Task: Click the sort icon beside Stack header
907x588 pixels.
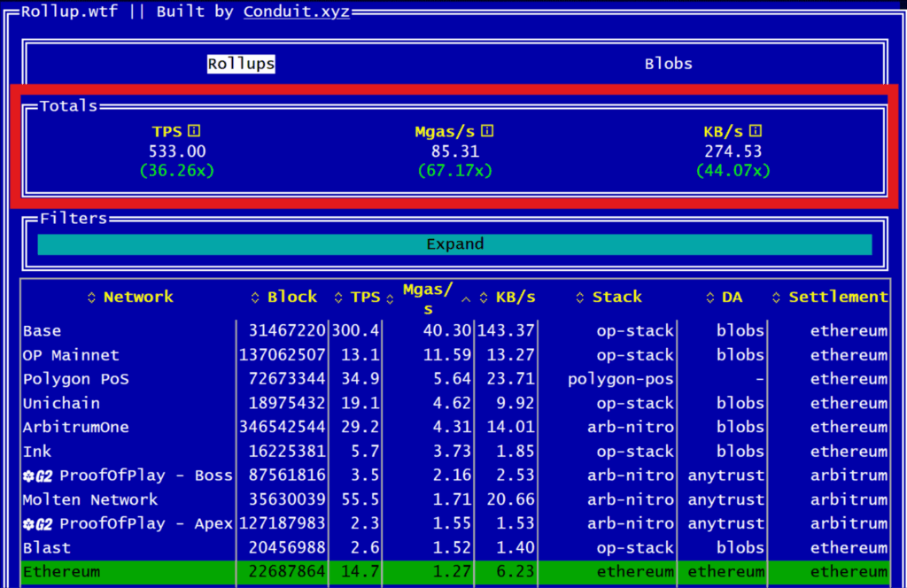Action: [579, 298]
